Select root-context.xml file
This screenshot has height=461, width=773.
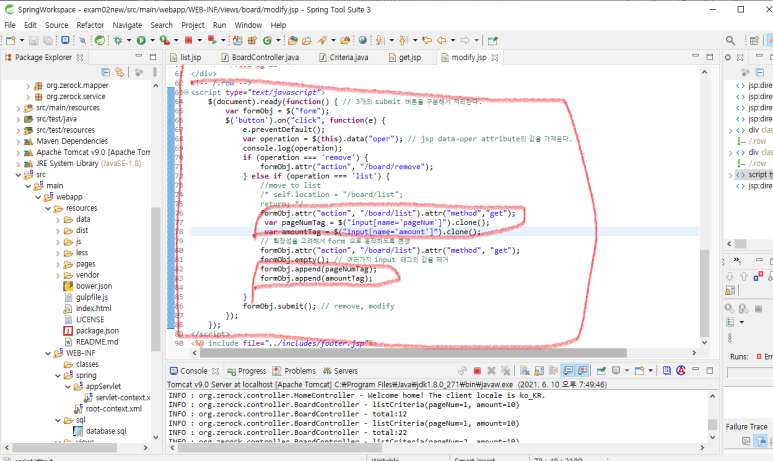(x=113, y=409)
